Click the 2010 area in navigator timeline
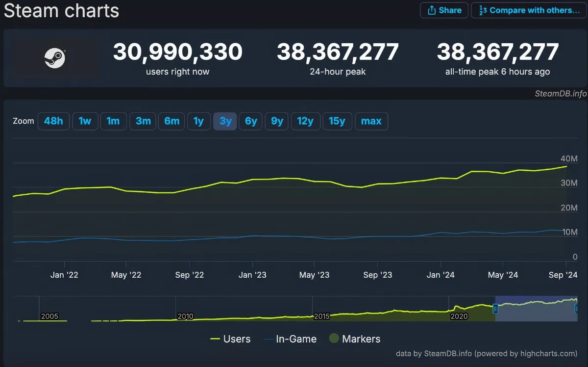Viewport: 588px width, 367px height. (185, 316)
